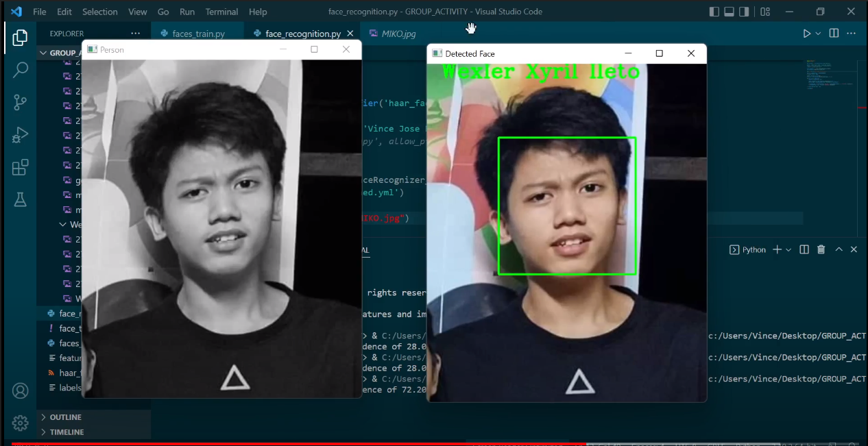Add a new terminal with plus button
This screenshot has width=868, height=446.
pyautogui.click(x=777, y=250)
